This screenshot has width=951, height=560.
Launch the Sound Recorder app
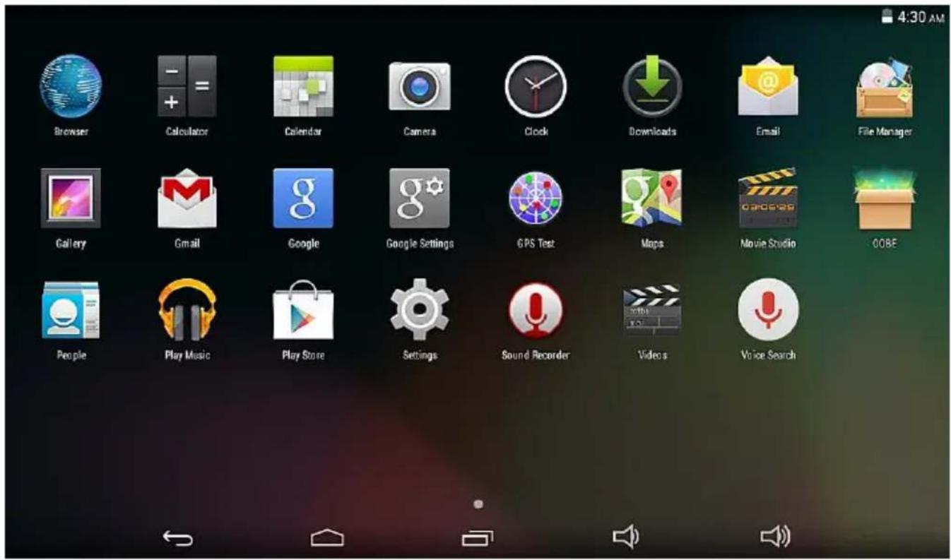pyautogui.click(x=536, y=310)
